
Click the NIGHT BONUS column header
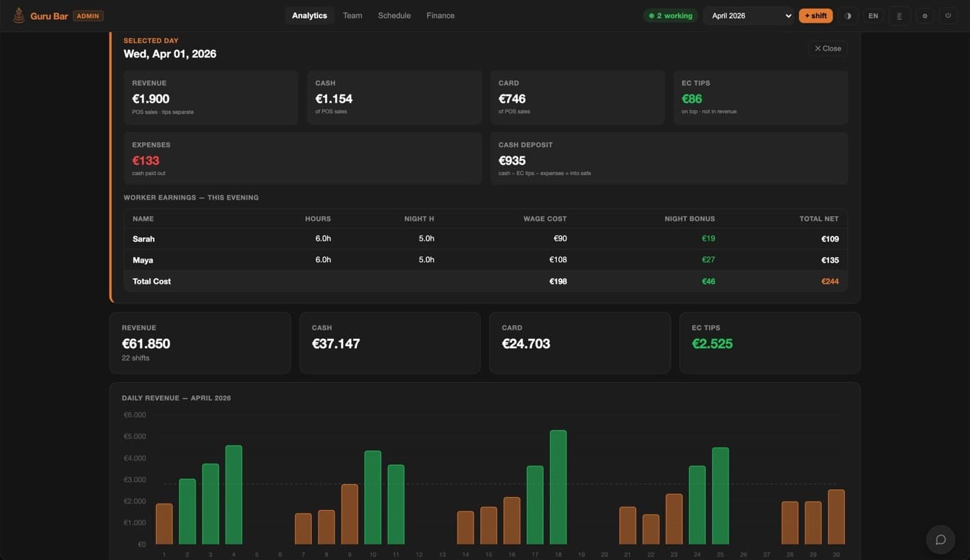coord(690,219)
